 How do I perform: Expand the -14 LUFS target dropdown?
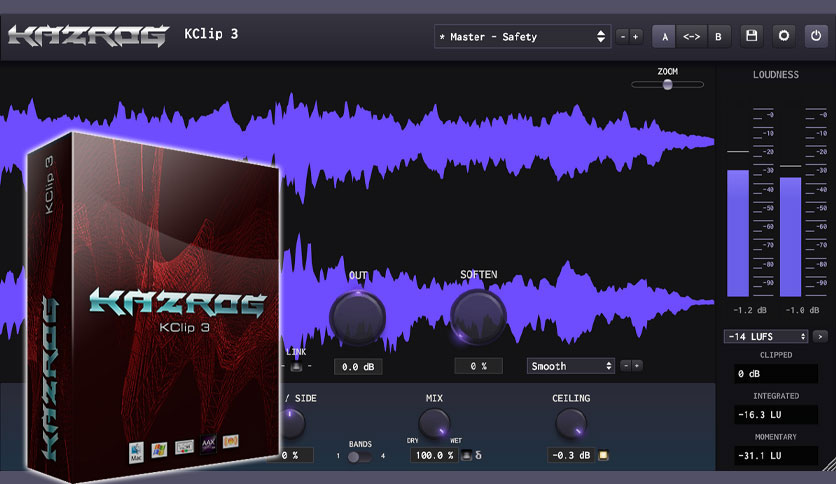click(x=766, y=336)
